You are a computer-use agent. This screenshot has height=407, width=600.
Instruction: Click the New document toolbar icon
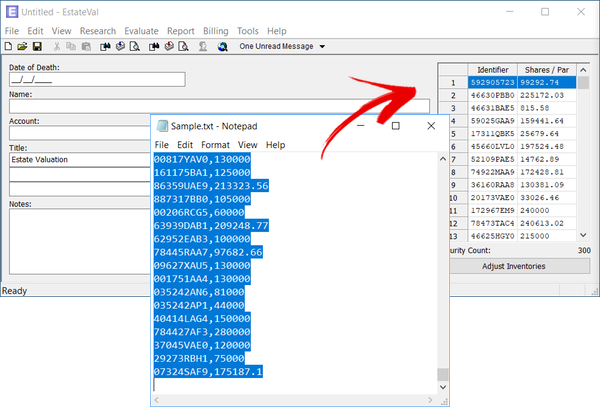pyautogui.click(x=8, y=46)
